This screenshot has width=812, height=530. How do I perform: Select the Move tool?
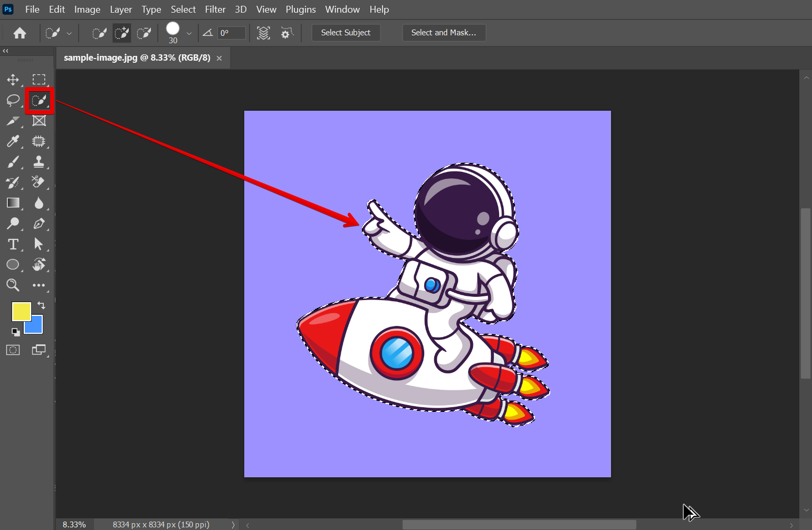pyautogui.click(x=13, y=80)
